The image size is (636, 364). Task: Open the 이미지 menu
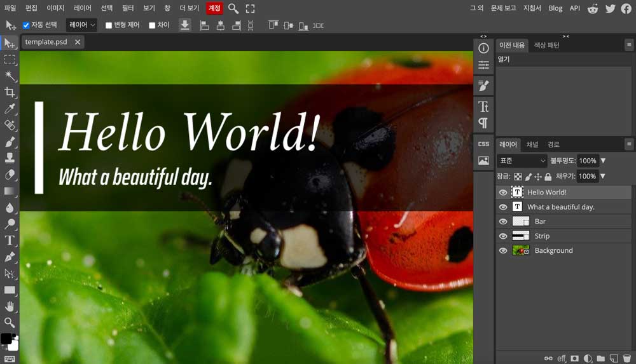[x=55, y=8]
